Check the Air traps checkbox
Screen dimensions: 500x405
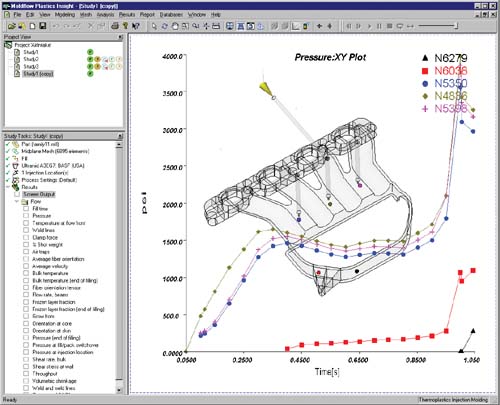coord(26,252)
